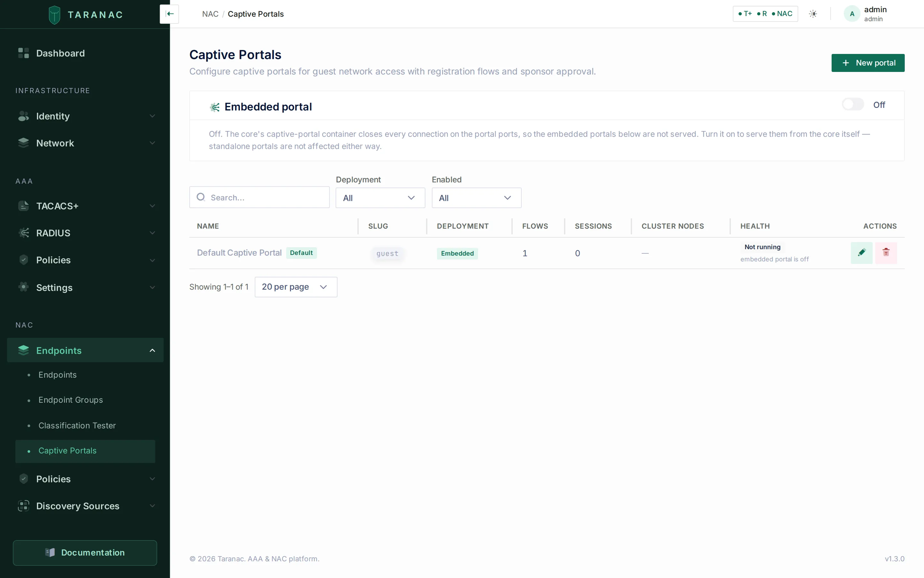The width and height of the screenshot is (924, 578).
Task: Click the NAC breadcrumb link
Action: [210, 14]
